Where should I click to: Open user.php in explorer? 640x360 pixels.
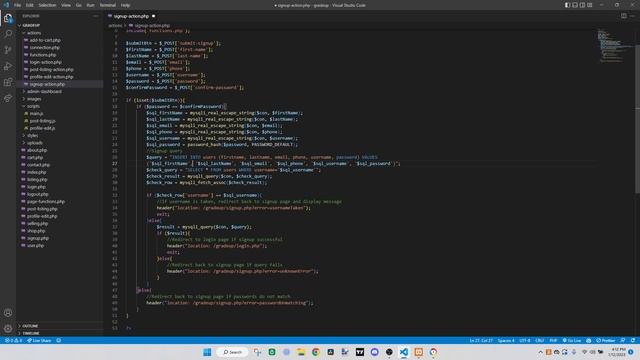click(x=60, y=245)
